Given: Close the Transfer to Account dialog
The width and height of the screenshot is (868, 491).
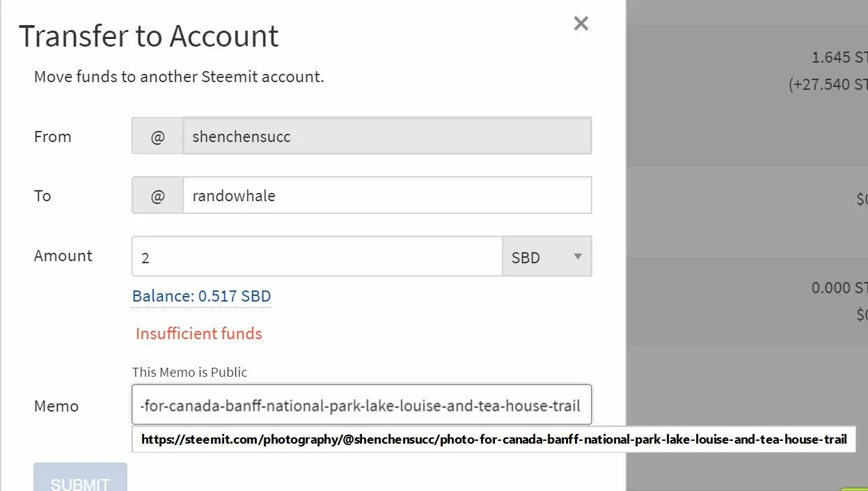Looking at the screenshot, I should click(581, 24).
